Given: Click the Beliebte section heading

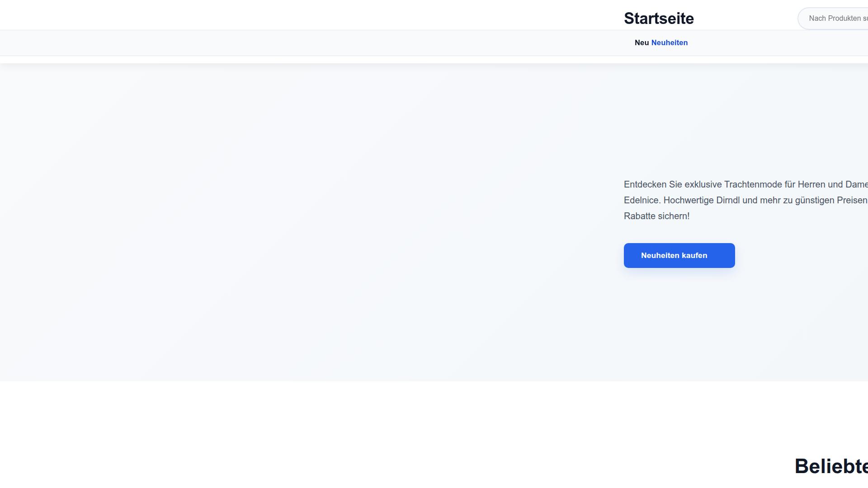Looking at the screenshot, I should point(831,466).
